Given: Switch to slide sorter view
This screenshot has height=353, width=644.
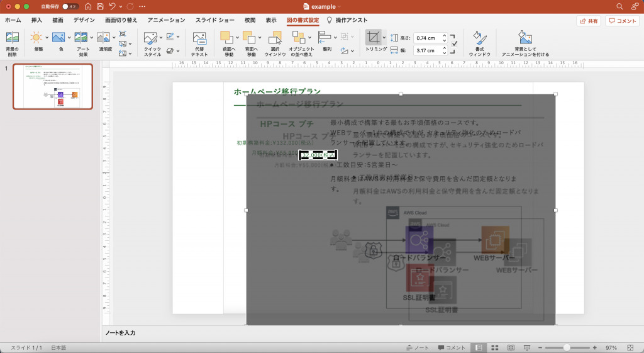Looking at the screenshot, I should [495, 348].
